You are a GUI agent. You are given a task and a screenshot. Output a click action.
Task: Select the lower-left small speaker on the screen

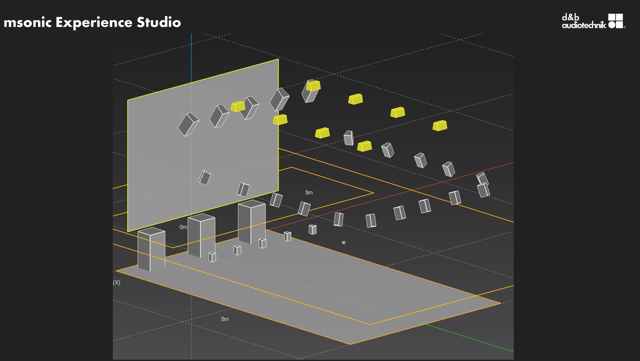204,178
